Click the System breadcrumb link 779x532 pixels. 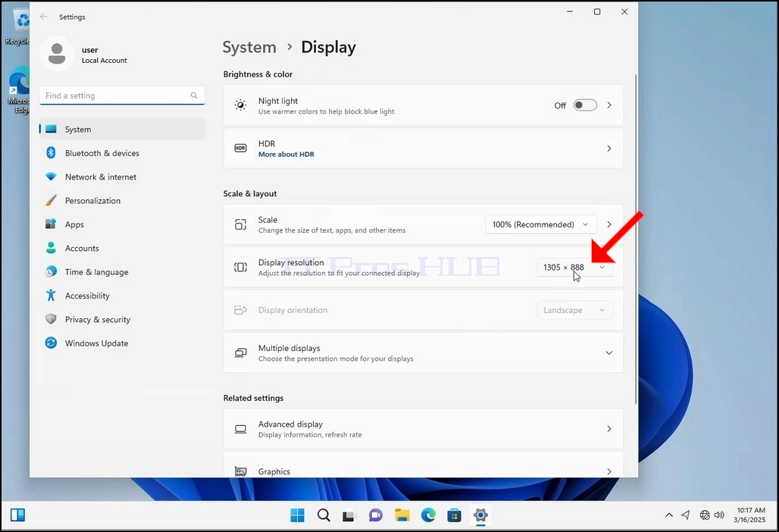249,47
